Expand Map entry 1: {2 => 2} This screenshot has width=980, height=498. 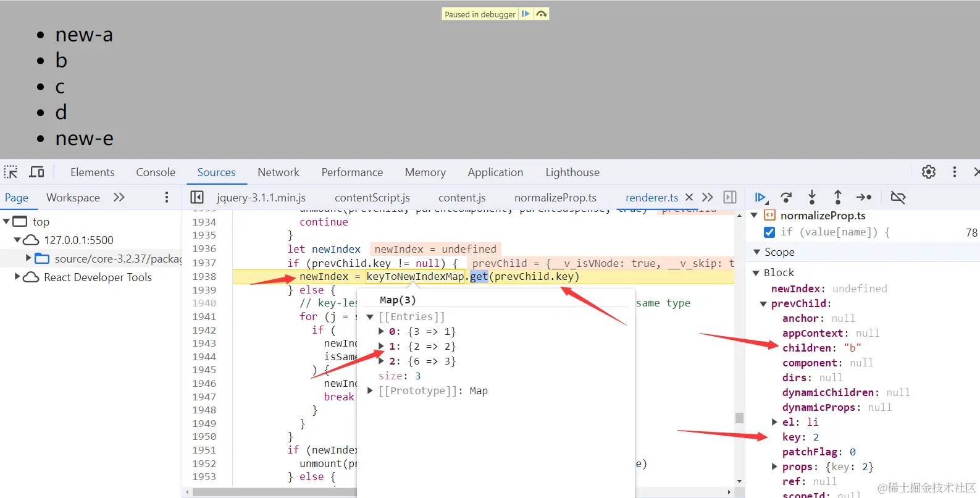point(381,346)
